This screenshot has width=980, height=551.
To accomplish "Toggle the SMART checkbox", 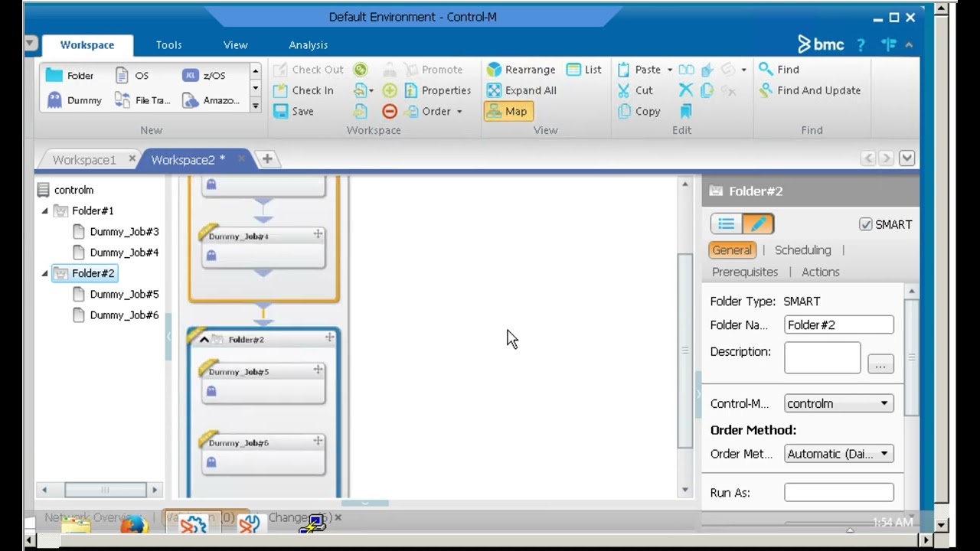I will pyautogui.click(x=866, y=224).
